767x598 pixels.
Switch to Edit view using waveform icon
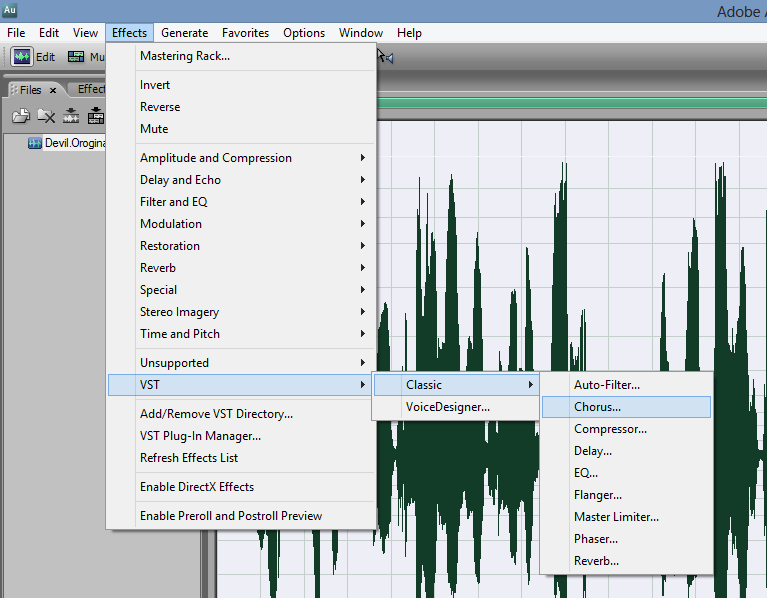pos(22,57)
